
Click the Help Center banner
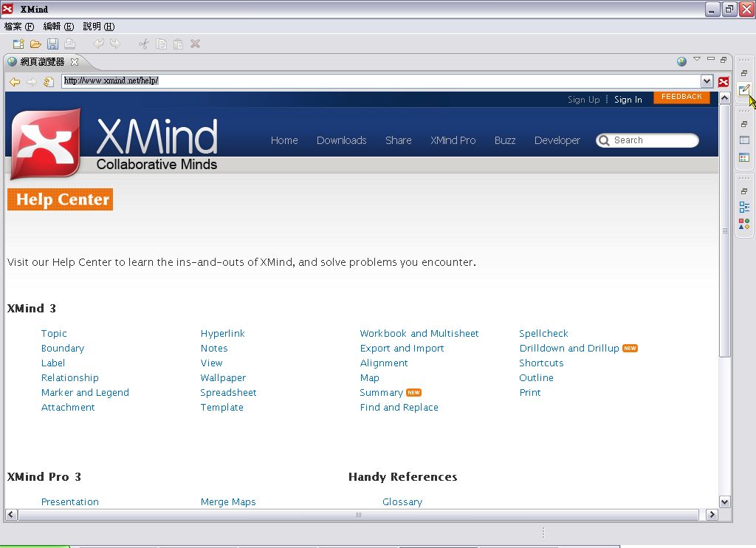pyautogui.click(x=61, y=199)
